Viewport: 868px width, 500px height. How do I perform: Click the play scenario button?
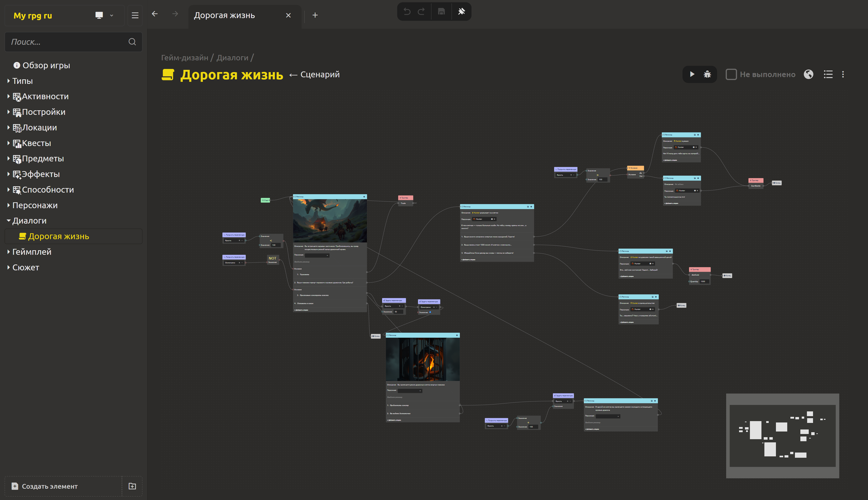pyautogui.click(x=692, y=75)
